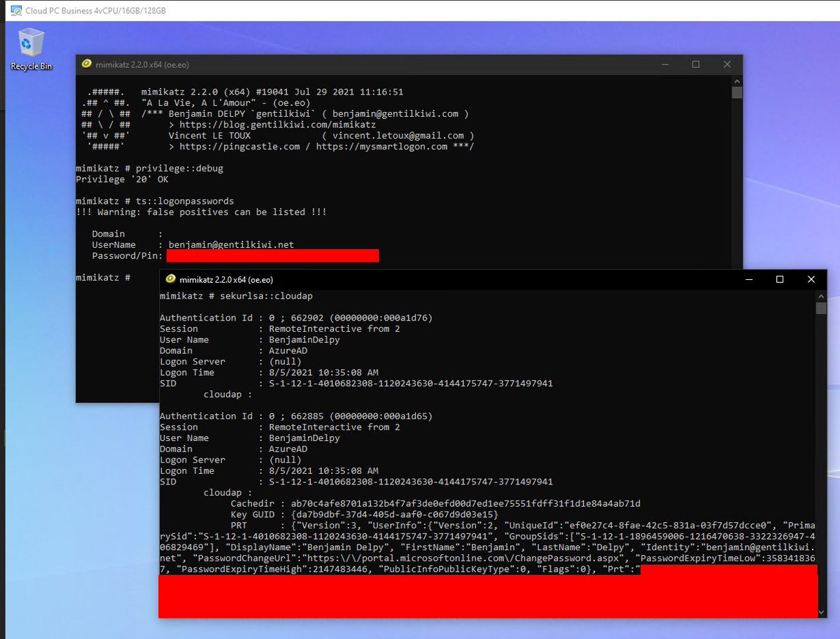Click the 'sekurlsa::cloudap' command line
Screen dimensions: 840x639
[237, 296]
